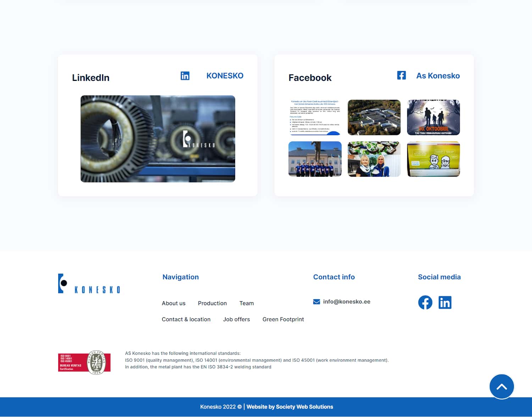
Task: Click the LinkedIn card heading
Action: pos(91,78)
